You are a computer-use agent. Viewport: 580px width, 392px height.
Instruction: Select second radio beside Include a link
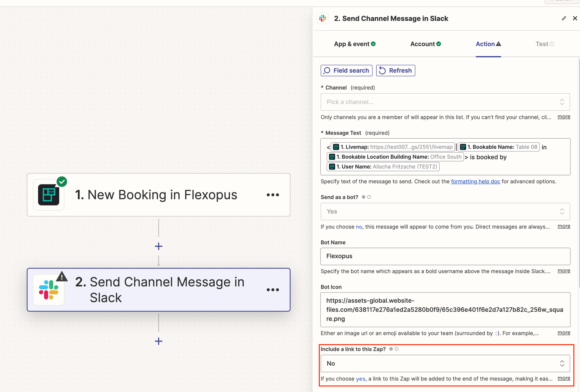pos(397,349)
